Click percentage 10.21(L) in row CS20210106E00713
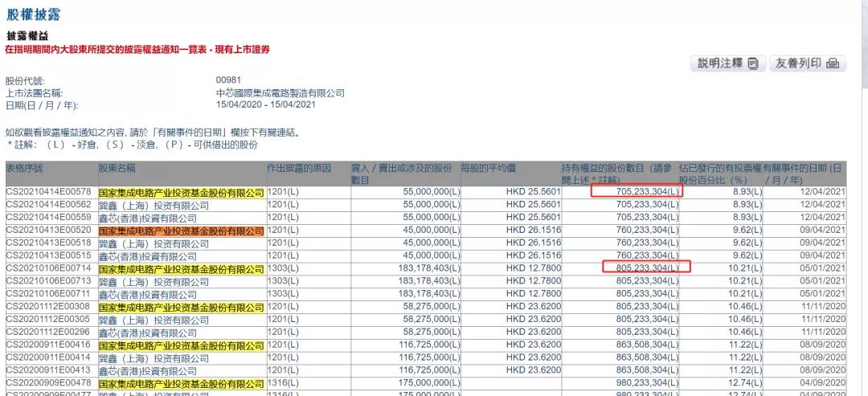The height and width of the screenshot is (396, 868). tap(745, 281)
